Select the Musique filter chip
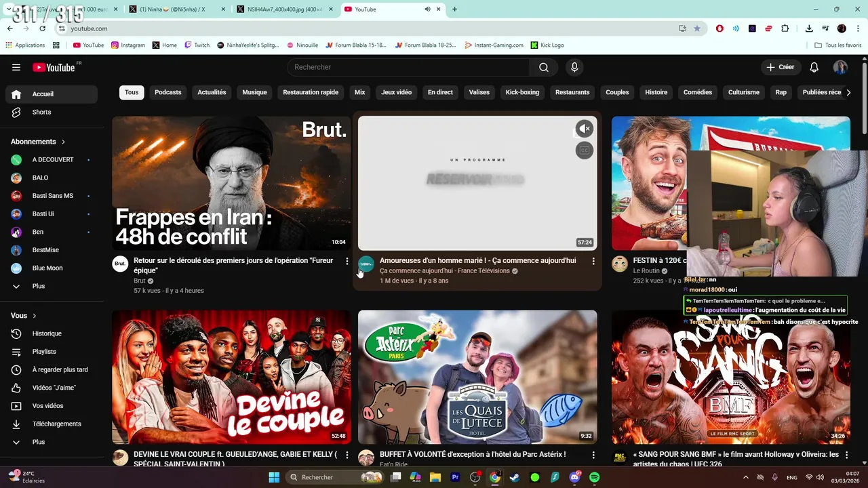This screenshot has width=868, height=488. [254, 92]
